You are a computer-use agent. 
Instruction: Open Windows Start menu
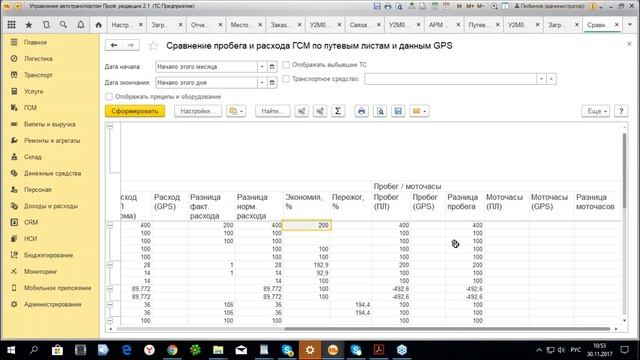tap(11, 350)
